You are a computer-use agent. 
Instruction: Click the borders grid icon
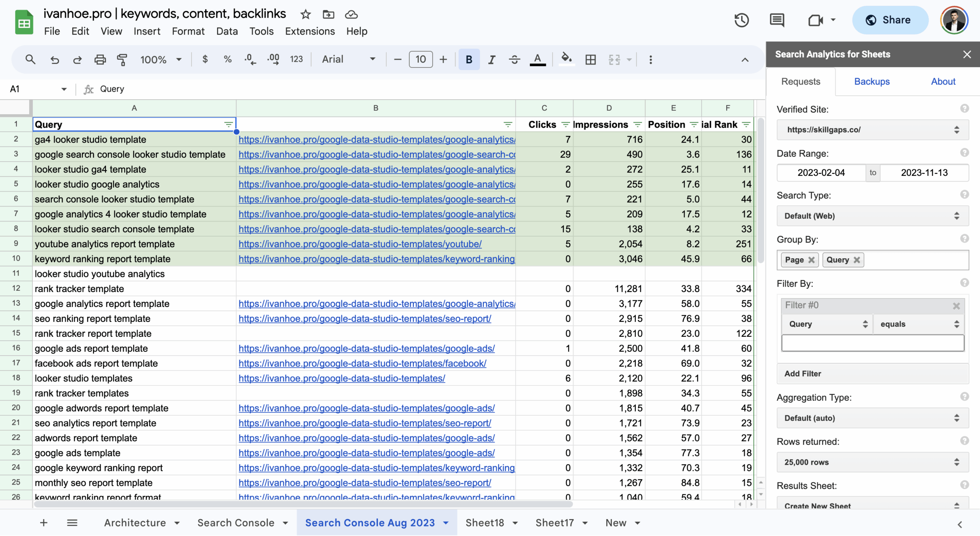pos(590,59)
